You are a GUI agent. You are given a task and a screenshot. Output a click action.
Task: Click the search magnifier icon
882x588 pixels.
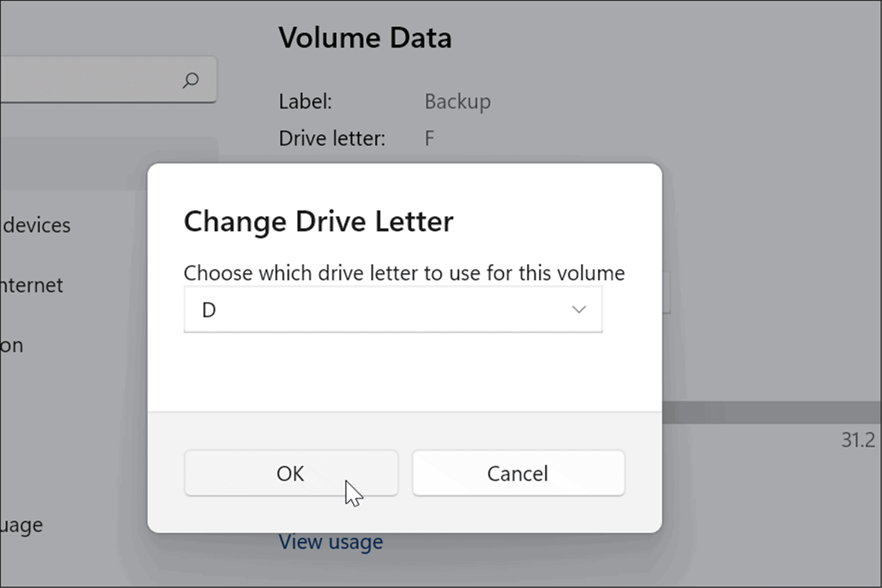coord(190,80)
